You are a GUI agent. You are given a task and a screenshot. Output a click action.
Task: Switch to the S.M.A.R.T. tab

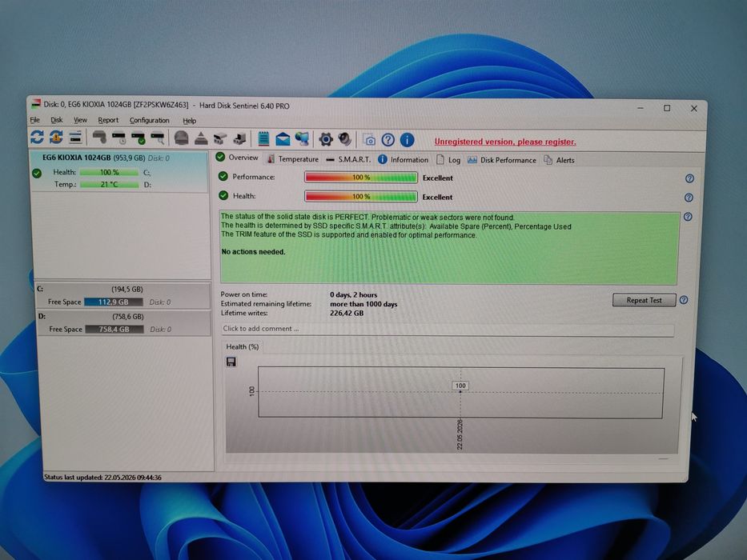point(348,159)
